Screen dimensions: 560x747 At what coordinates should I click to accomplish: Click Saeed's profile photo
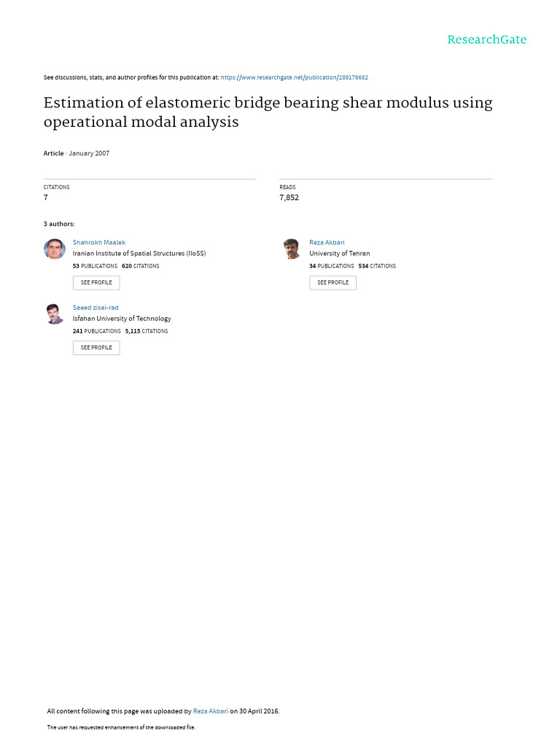(x=55, y=314)
